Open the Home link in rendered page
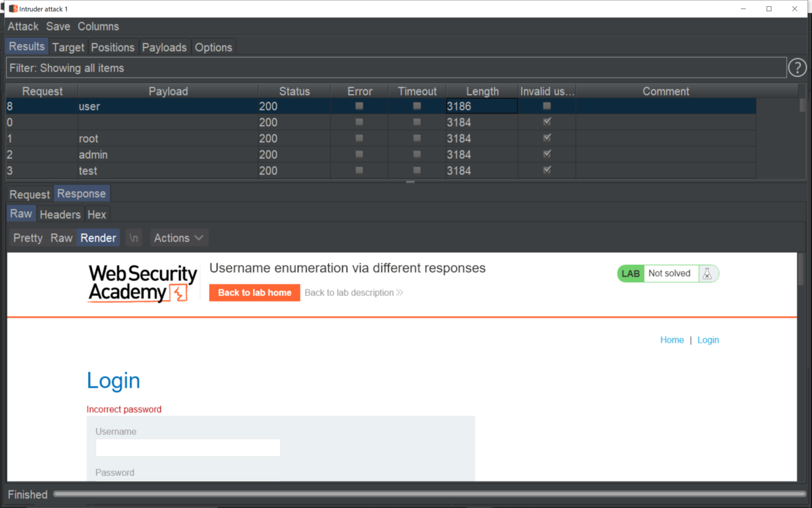 pos(672,340)
